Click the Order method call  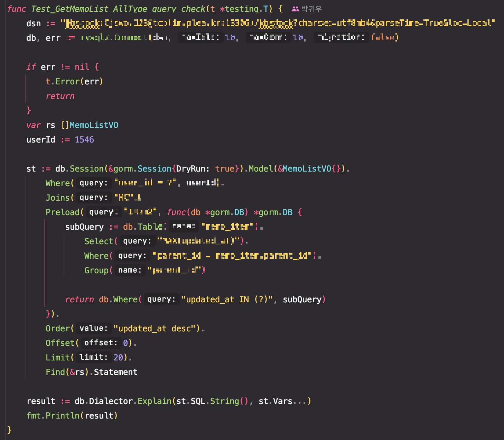[58, 329]
